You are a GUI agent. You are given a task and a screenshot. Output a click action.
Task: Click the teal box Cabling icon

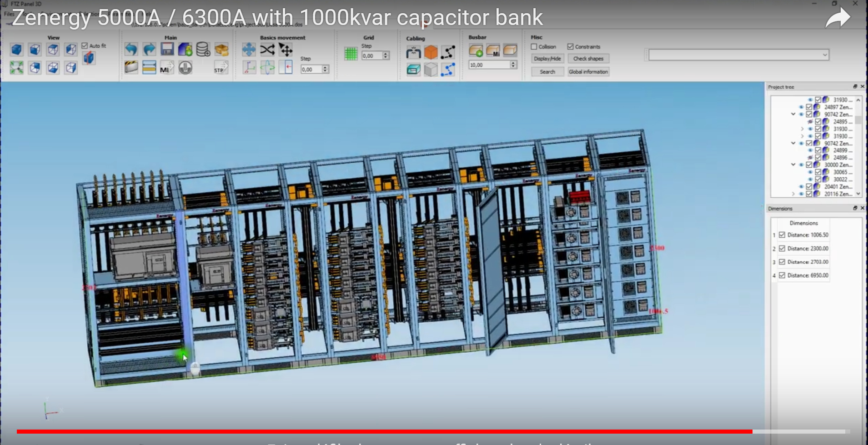click(413, 70)
